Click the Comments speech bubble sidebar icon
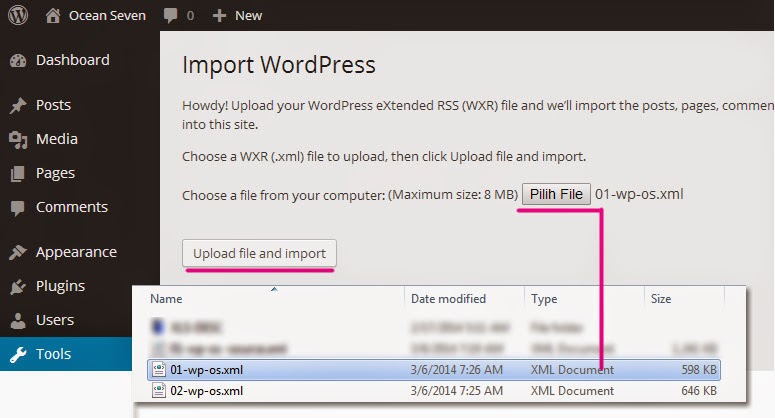The width and height of the screenshot is (775, 418). [17, 208]
